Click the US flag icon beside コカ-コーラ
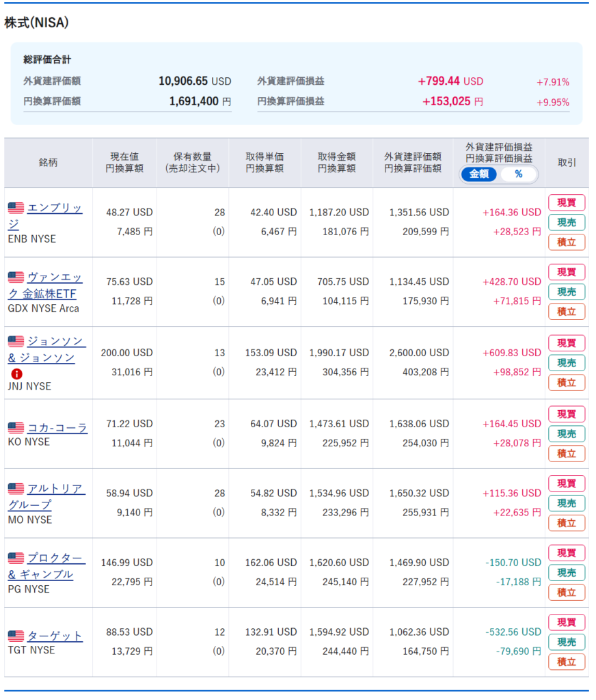 click(x=16, y=428)
